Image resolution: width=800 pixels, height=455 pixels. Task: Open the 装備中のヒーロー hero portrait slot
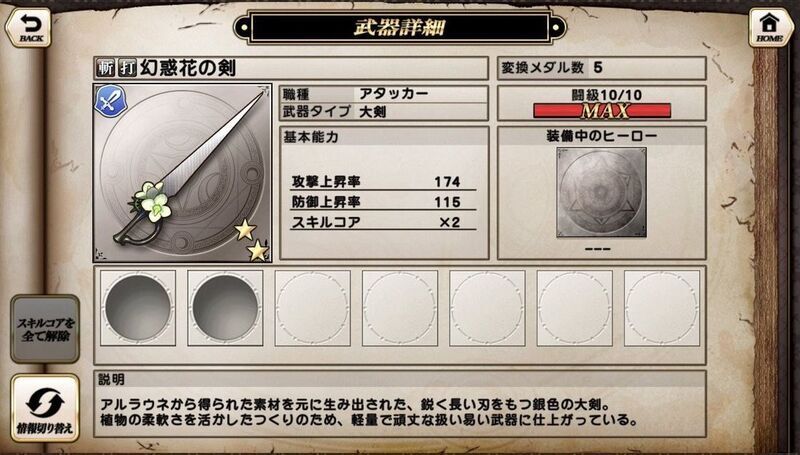602,193
